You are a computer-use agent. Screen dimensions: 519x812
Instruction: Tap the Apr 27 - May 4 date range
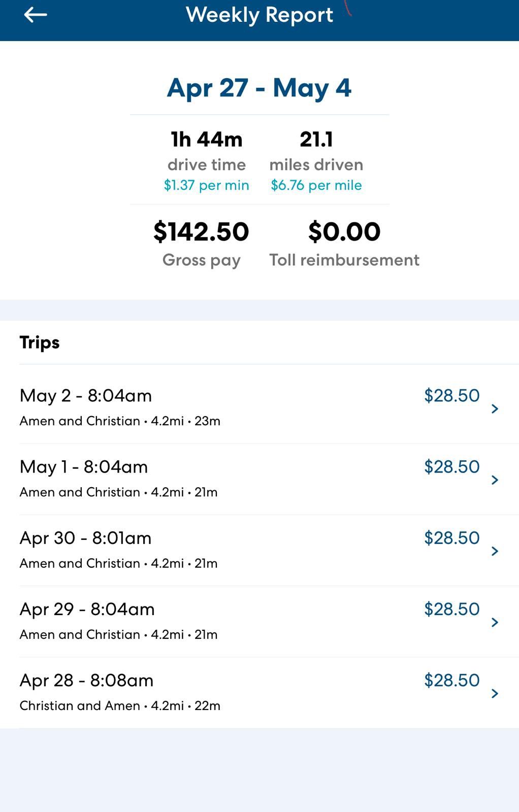click(x=259, y=87)
